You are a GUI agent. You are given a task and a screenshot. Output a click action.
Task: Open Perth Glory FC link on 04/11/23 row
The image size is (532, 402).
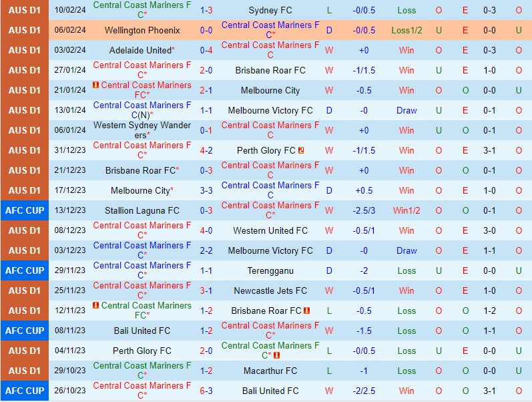pos(142,351)
